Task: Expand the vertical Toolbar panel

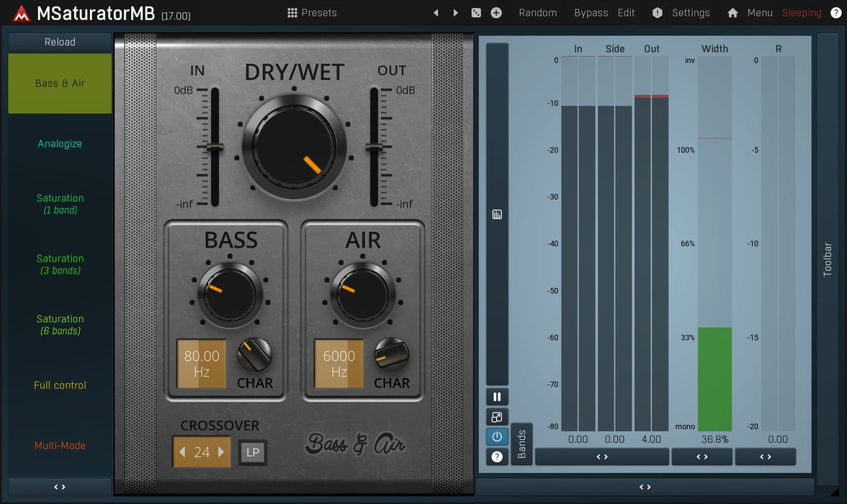Action: (828, 259)
